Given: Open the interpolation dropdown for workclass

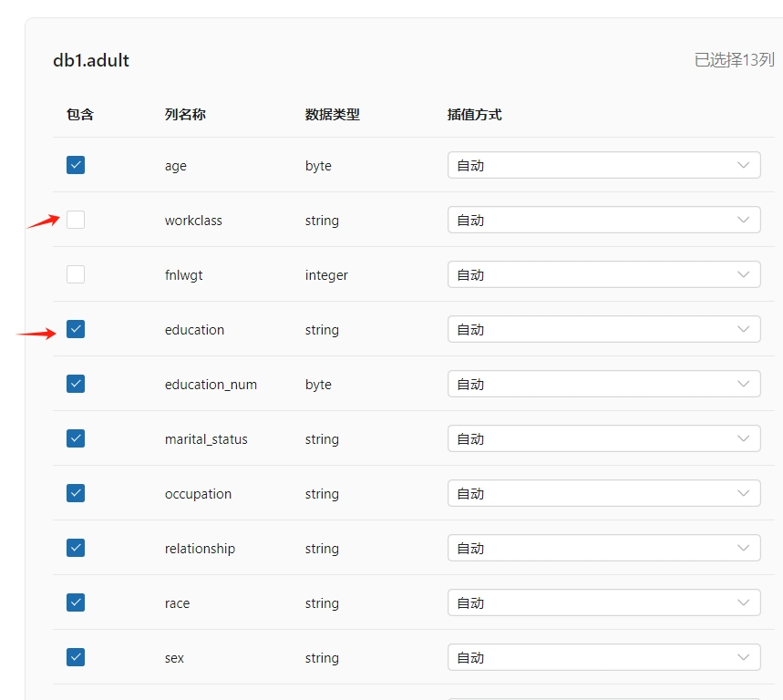Looking at the screenshot, I should pyautogui.click(x=603, y=220).
